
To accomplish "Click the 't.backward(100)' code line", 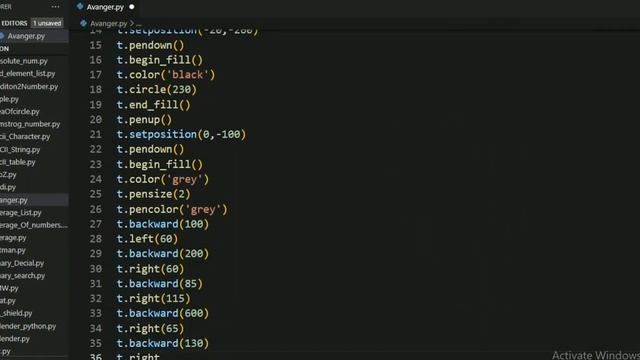I will click(x=163, y=224).
